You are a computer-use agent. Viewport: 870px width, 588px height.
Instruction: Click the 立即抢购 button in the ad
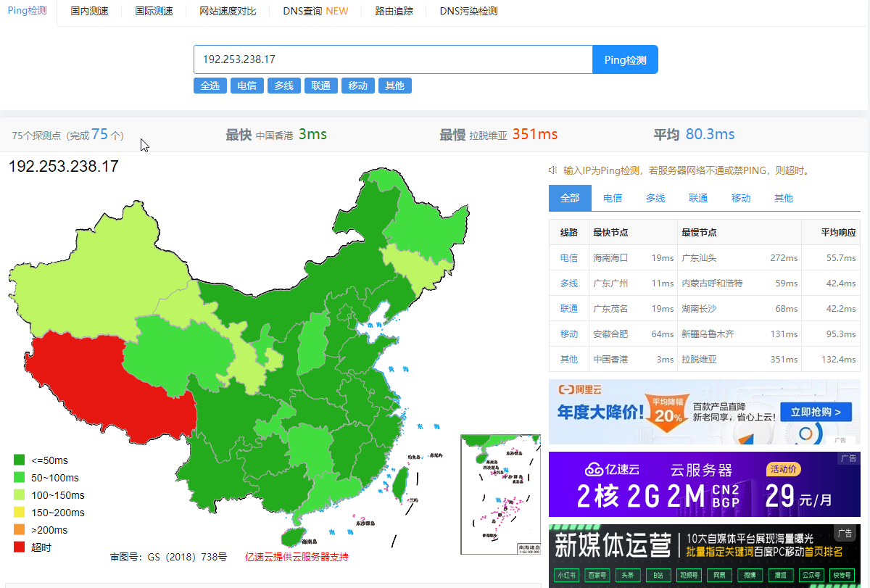click(815, 411)
